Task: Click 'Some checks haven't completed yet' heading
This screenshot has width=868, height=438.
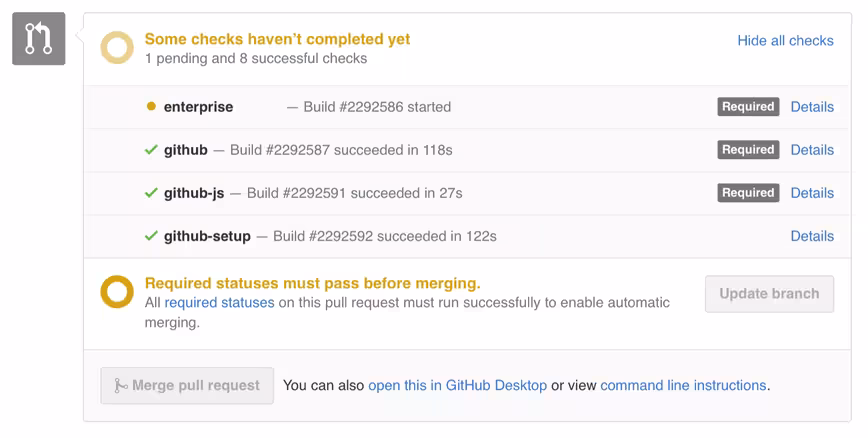Action: (277, 39)
